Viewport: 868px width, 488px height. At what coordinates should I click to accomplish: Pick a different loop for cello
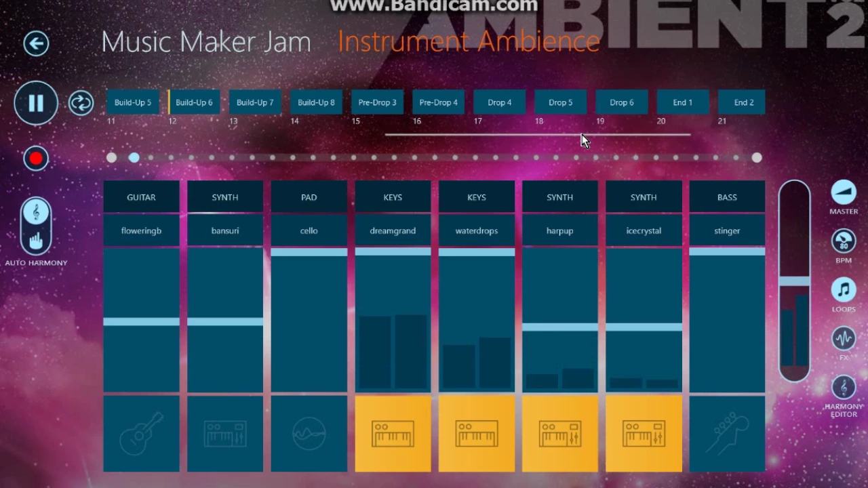[x=309, y=230]
